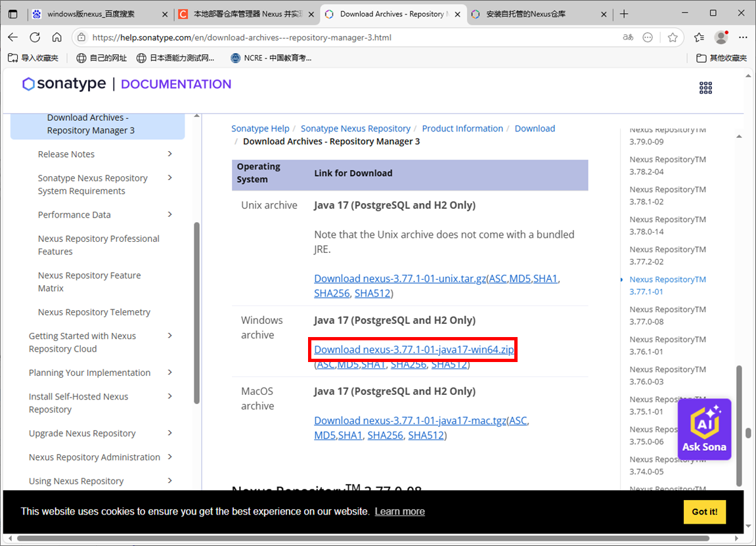
Task: Jump to Nexus Repository 3.76.1-01
Action: coord(667,346)
